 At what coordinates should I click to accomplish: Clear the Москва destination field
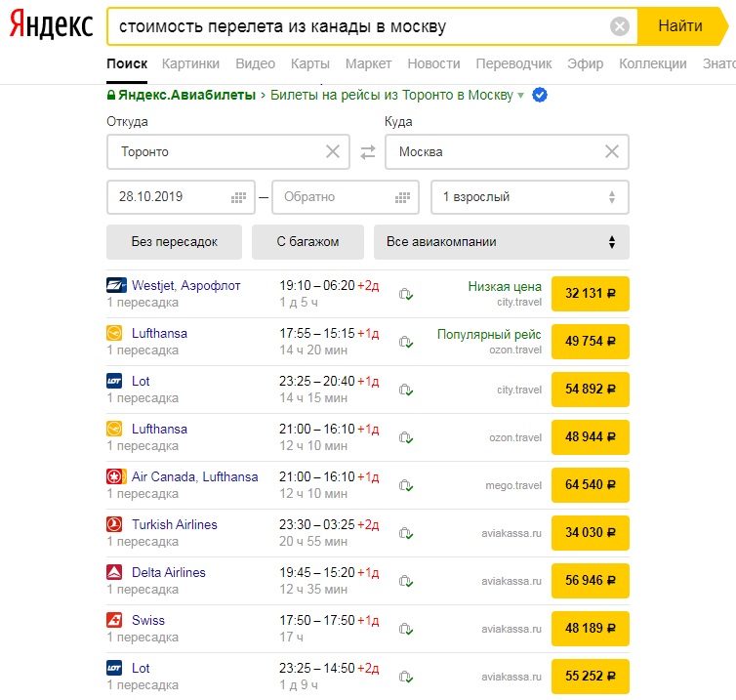(612, 152)
